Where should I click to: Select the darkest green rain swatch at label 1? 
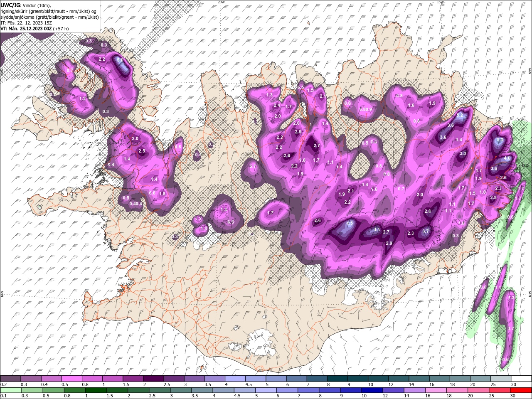pos(96,390)
